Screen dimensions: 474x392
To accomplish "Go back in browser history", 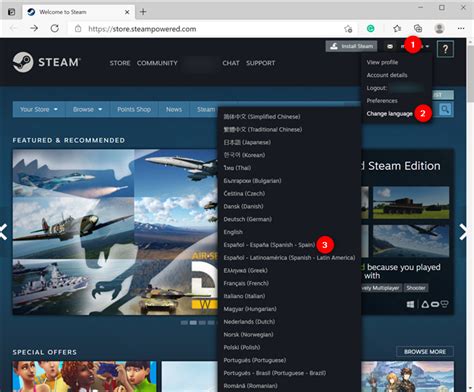I will pos(13,29).
